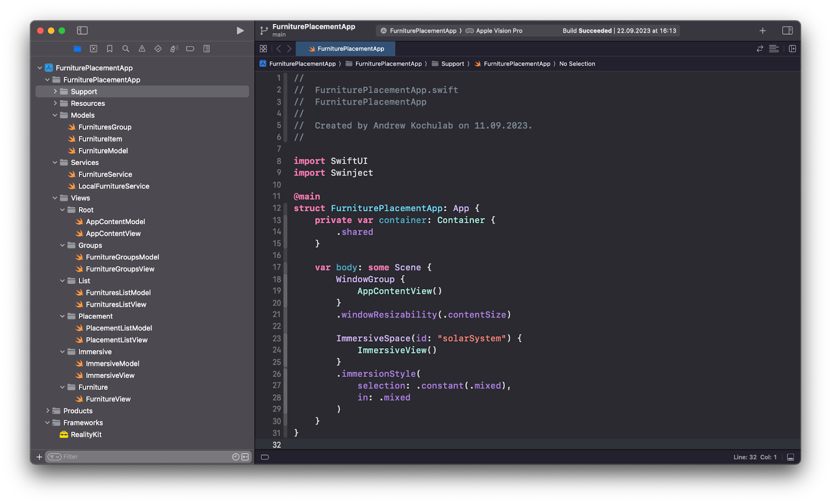The height and width of the screenshot is (504, 831).
Task: Click the Support item in the jump bar
Action: (448, 64)
